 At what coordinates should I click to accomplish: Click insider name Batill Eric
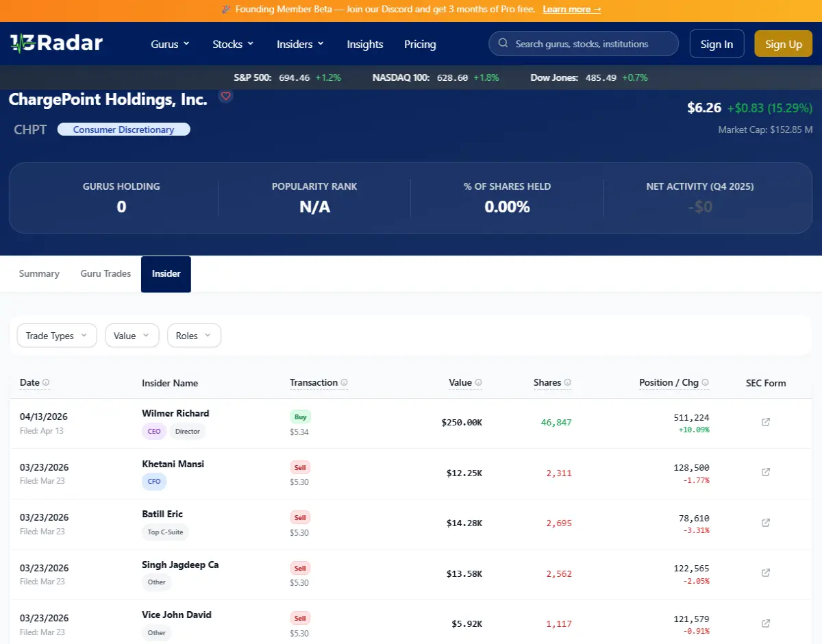point(162,514)
